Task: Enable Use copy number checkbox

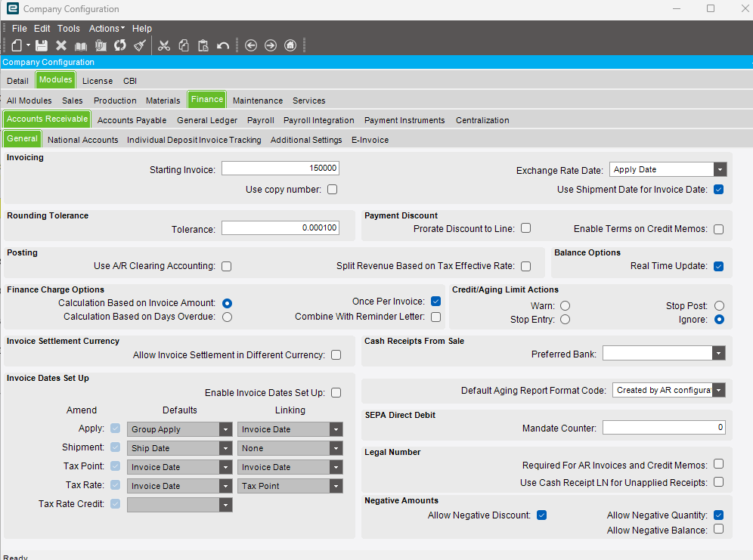Action: coord(333,190)
